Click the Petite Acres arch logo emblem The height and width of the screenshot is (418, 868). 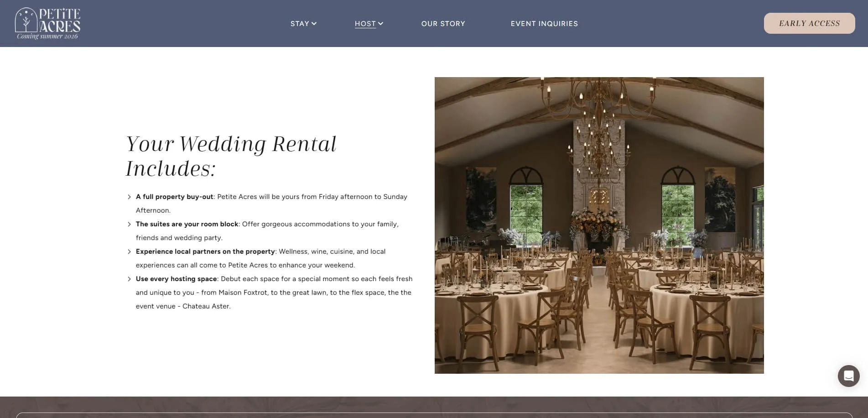tap(26, 20)
